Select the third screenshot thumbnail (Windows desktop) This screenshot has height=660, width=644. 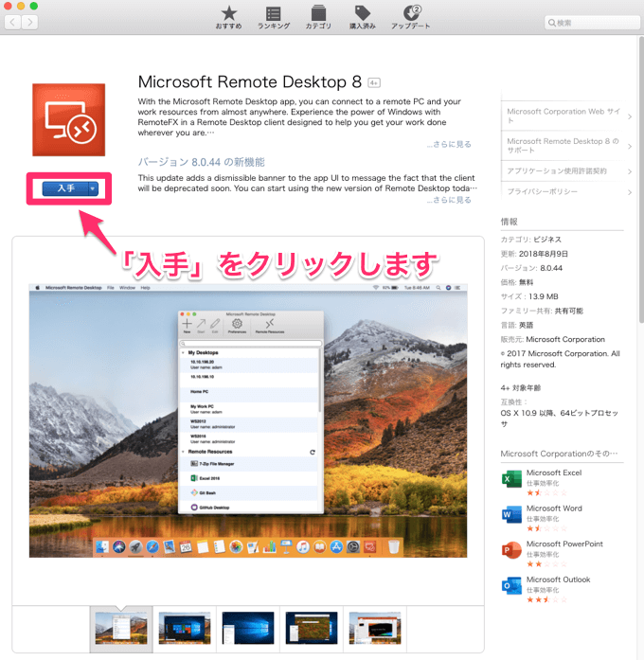tap(248, 629)
